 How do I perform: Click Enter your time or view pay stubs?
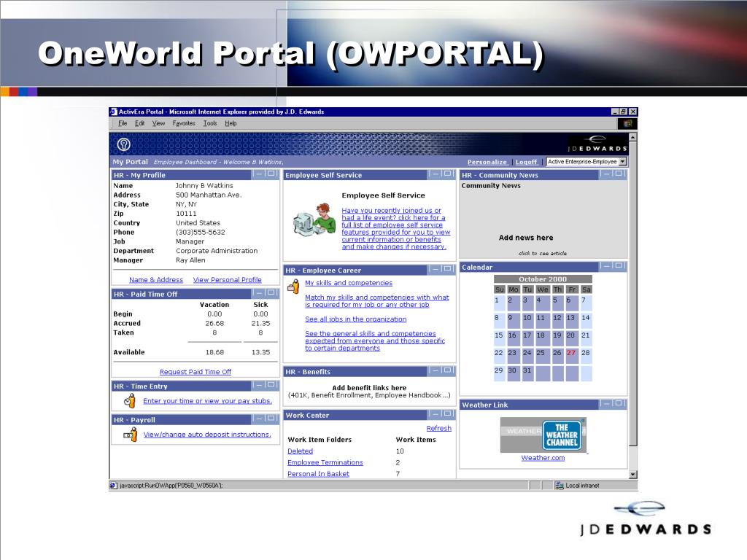click(207, 401)
